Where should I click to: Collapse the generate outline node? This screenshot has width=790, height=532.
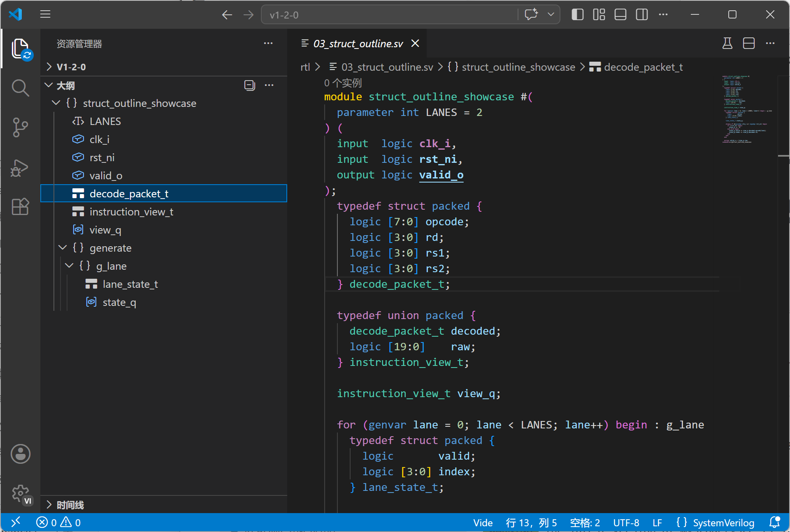(63, 247)
